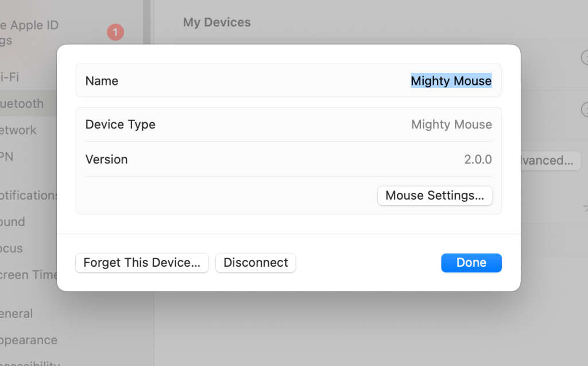Click the Done button
The width and height of the screenshot is (588, 366).
(471, 262)
